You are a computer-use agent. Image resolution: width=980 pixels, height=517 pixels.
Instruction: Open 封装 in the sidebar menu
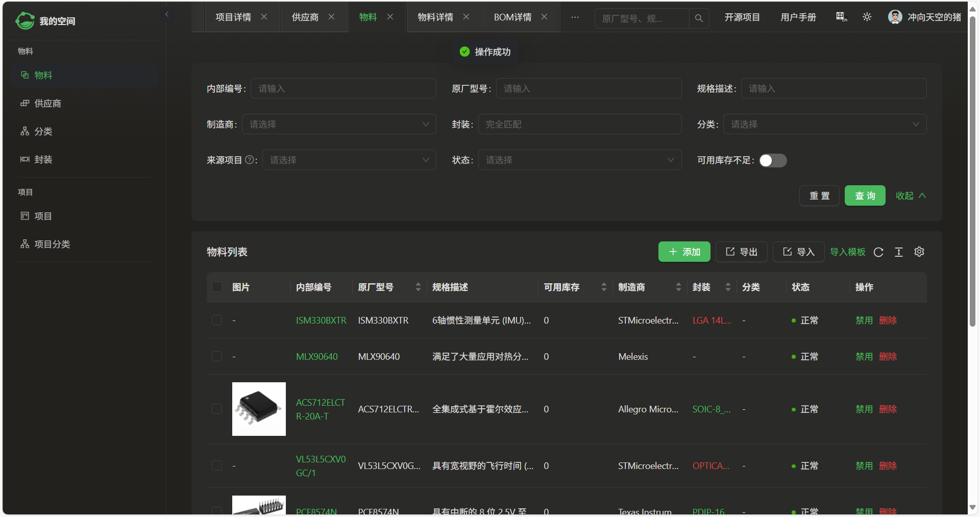click(x=43, y=160)
